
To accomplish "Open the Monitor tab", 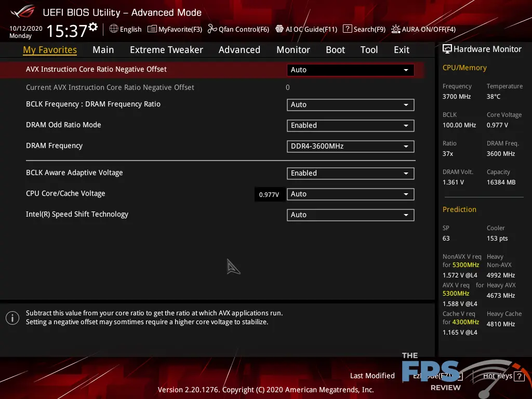I will tap(293, 50).
